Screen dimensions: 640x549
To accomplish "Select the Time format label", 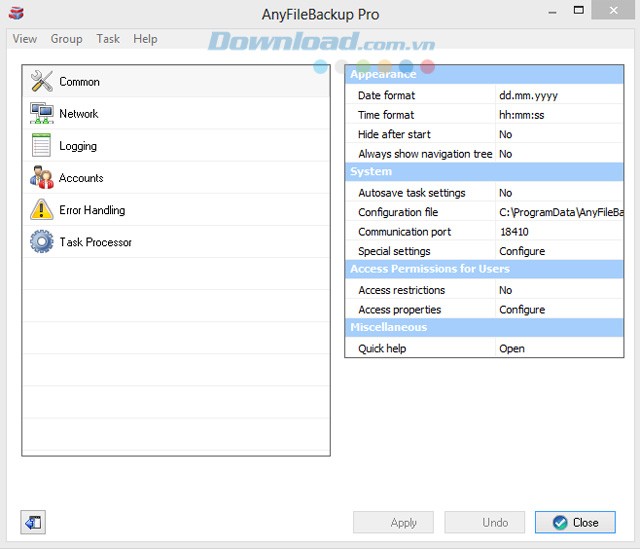I will click(x=386, y=115).
